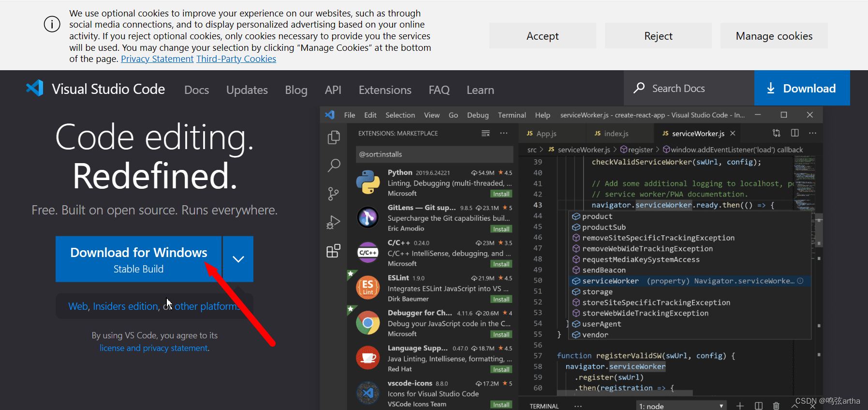Viewport: 868px width, 410px height.
Task: Select the userAgent autocomplete suggestion
Action: 691,324
